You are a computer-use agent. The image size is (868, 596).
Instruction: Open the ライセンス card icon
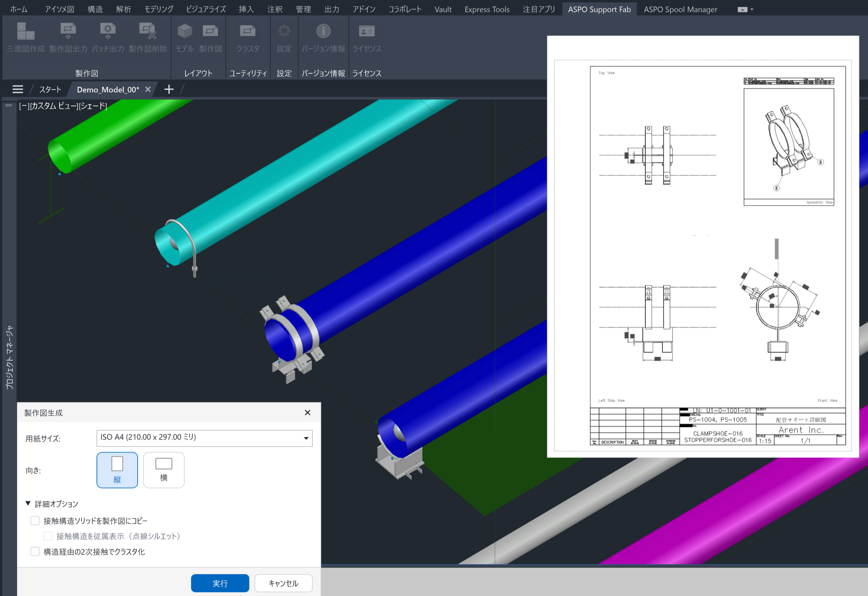click(367, 32)
